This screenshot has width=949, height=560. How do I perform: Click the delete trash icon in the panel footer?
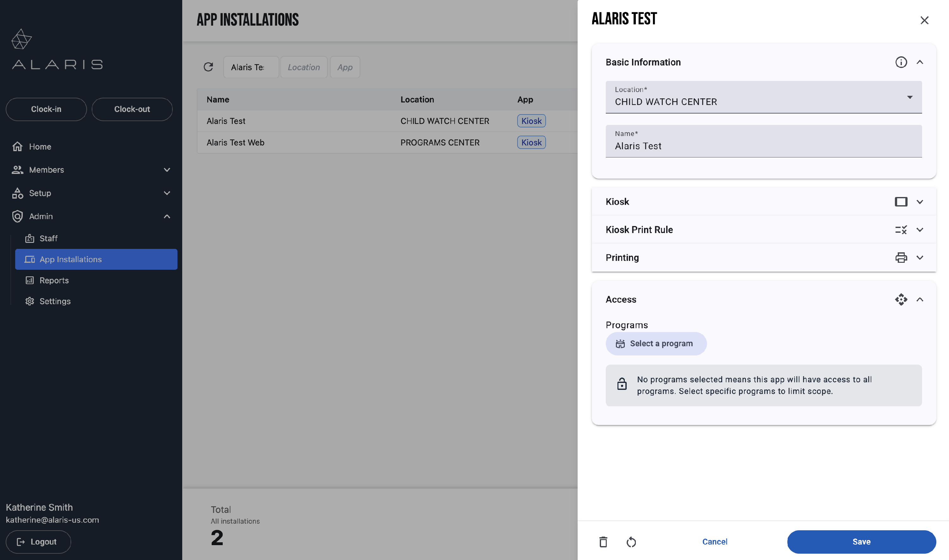603,542
